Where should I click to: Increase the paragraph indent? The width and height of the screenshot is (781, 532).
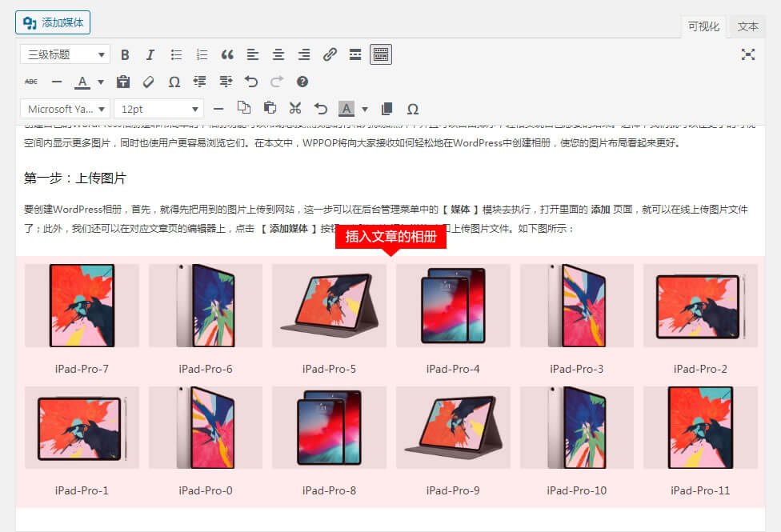pos(226,82)
